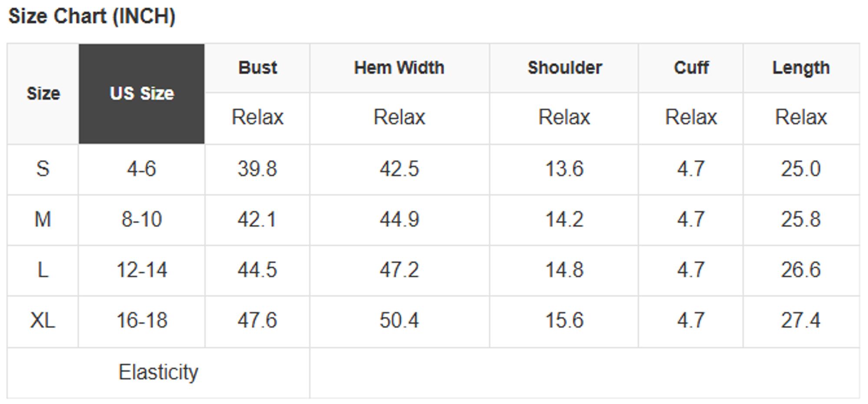The image size is (868, 404).
Task: Click the cuff value in the XL row
Action: [x=691, y=321]
